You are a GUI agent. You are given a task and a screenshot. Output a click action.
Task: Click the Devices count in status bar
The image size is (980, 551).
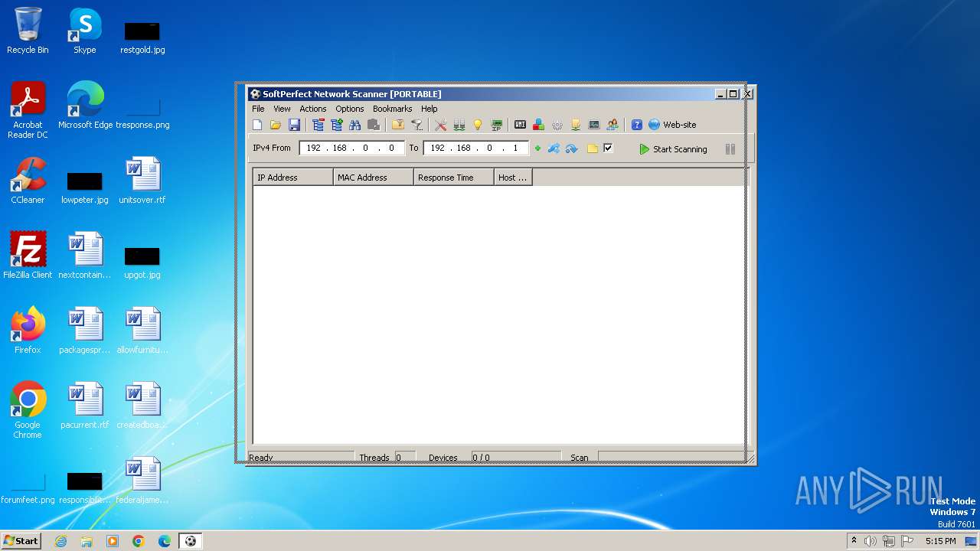coord(480,458)
